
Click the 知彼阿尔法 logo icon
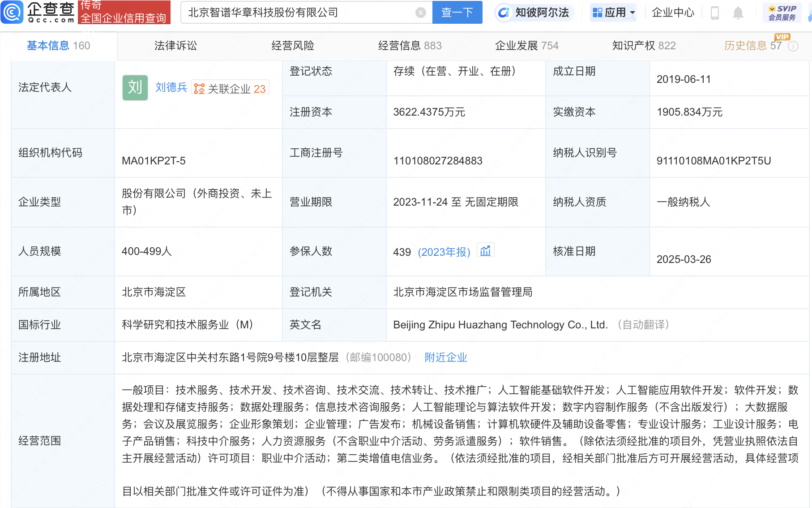click(x=504, y=13)
